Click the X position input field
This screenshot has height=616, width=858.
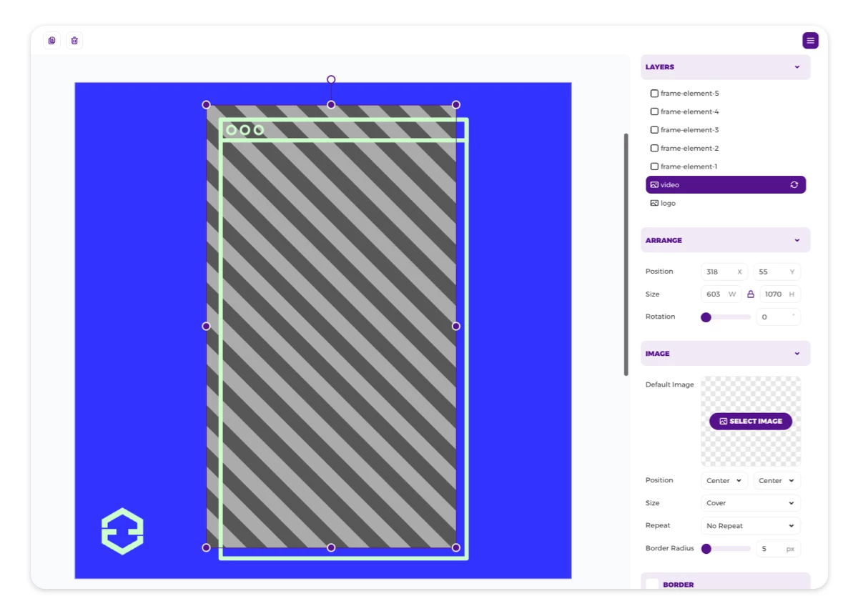(x=724, y=272)
